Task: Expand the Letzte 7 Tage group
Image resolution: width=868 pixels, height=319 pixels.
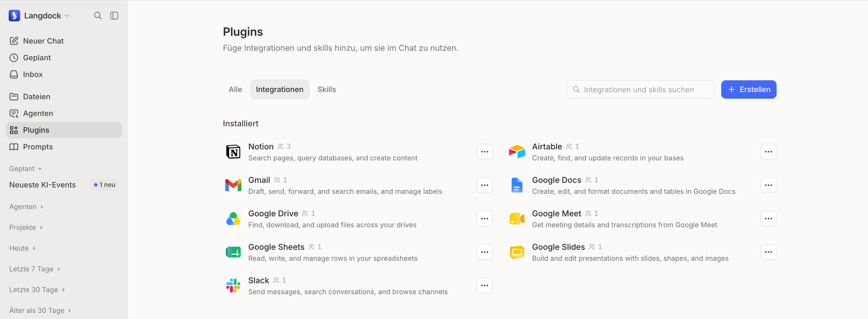Action: [x=35, y=269]
